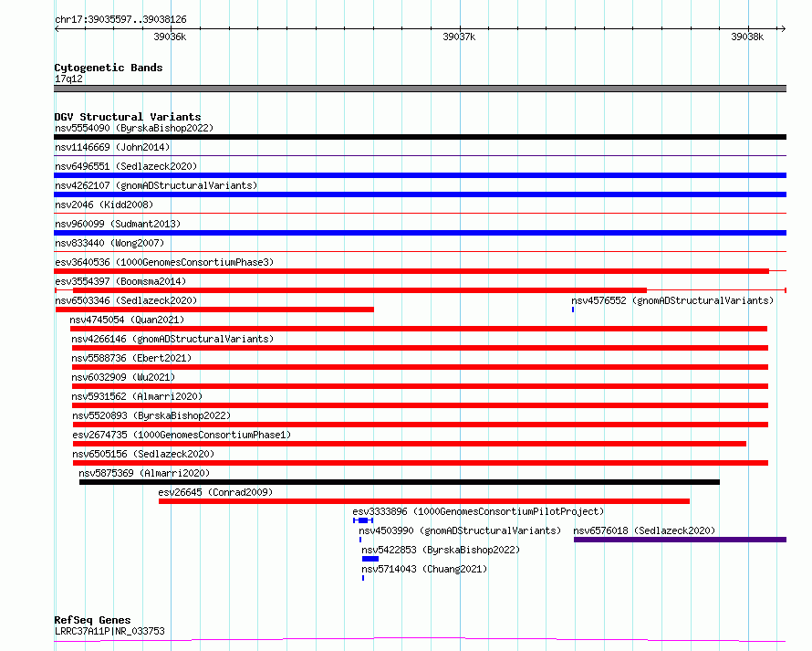Click nsv6503346 (Sedlazeck2020) variant label

pyautogui.click(x=126, y=300)
